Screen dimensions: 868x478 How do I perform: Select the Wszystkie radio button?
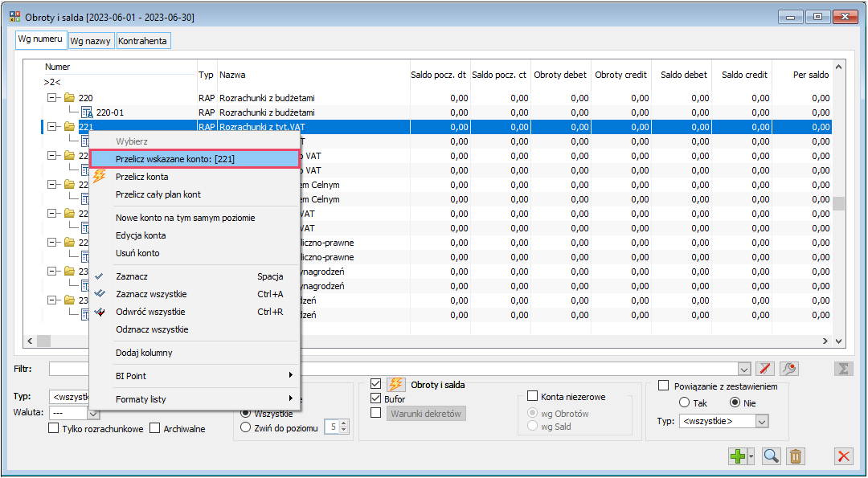(x=244, y=413)
